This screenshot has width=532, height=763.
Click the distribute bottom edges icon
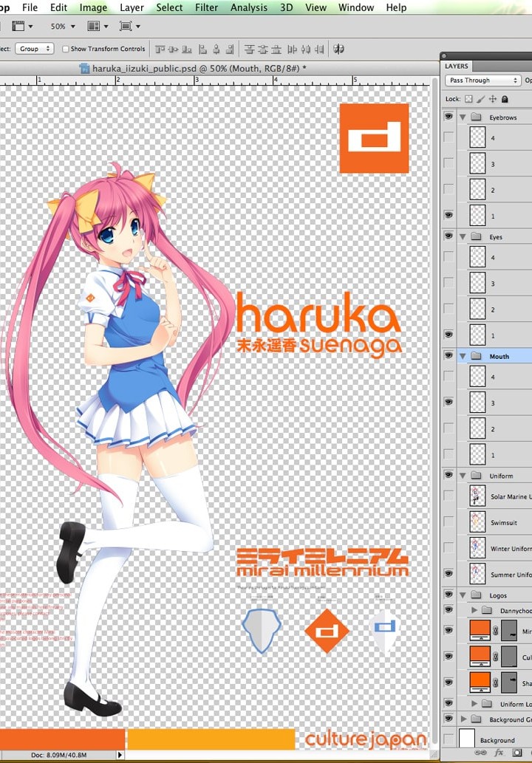click(276, 49)
